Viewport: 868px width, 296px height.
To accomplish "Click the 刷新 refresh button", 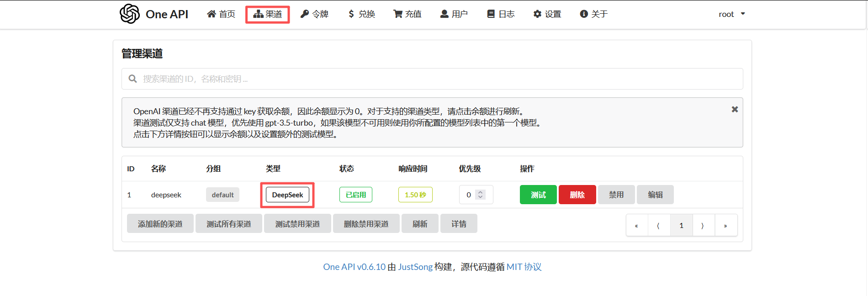I will click(420, 224).
